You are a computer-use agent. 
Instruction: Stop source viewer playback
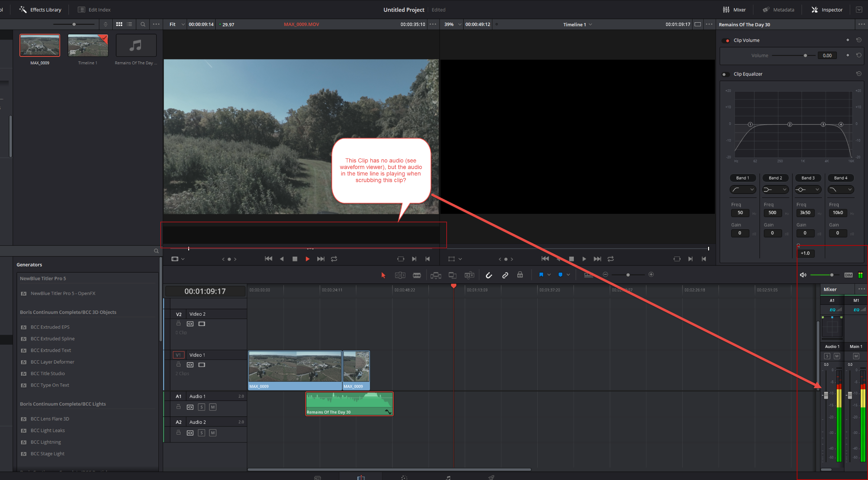(x=295, y=259)
